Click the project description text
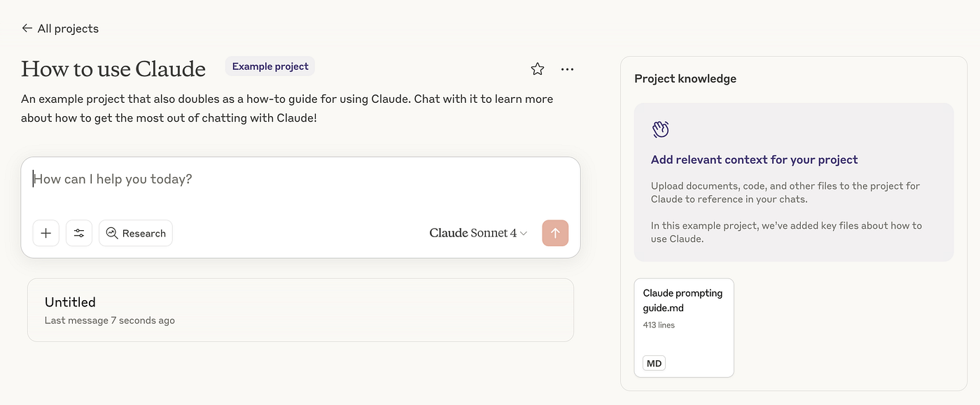 (x=287, y=108)
